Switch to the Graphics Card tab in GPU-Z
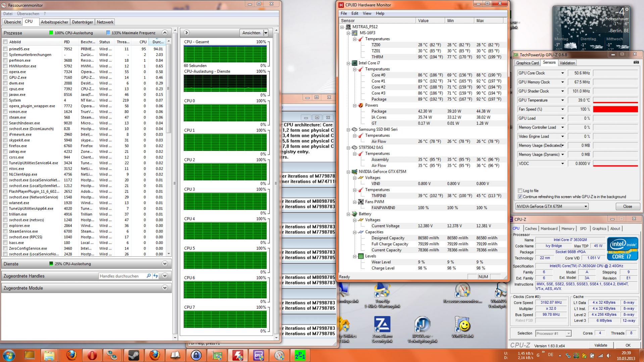644x362 pixels. pos(527,63)
